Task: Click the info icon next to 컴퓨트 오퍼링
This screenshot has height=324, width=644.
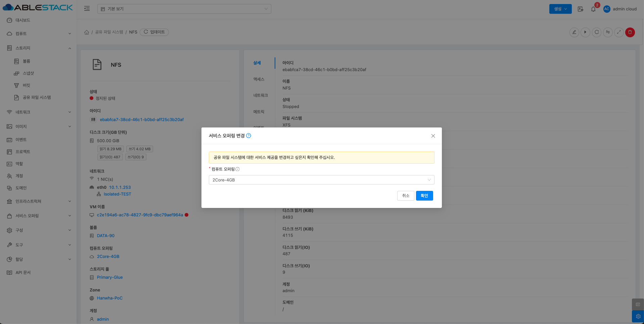Action: pyautogui.click(x=237, y=169)
